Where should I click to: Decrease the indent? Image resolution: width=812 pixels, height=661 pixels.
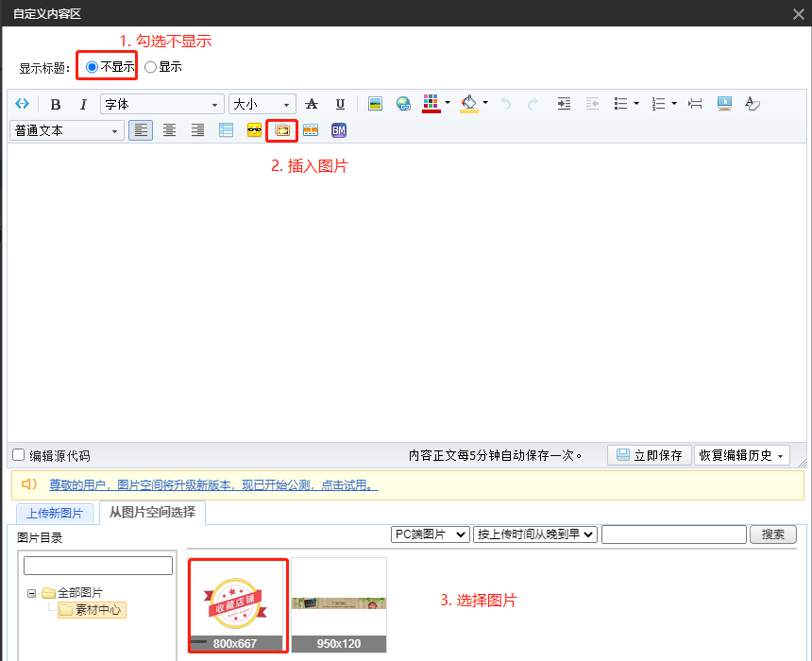(592, 104)
